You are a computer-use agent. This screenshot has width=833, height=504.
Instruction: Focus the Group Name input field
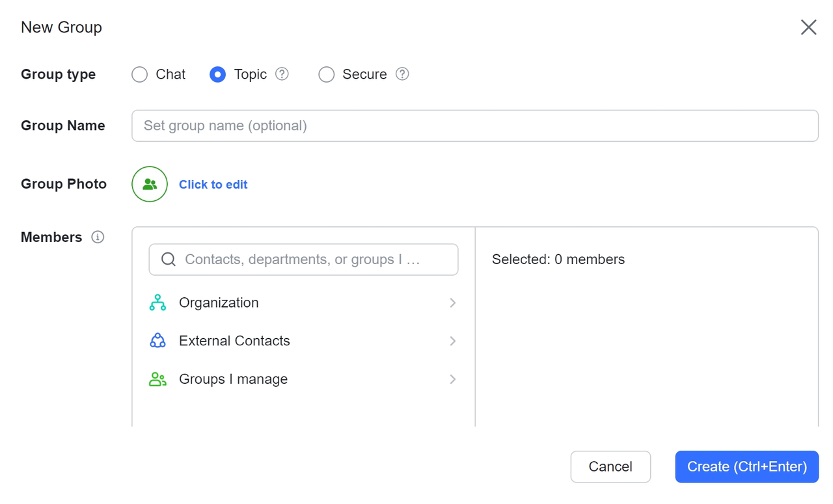coord(474,126)
